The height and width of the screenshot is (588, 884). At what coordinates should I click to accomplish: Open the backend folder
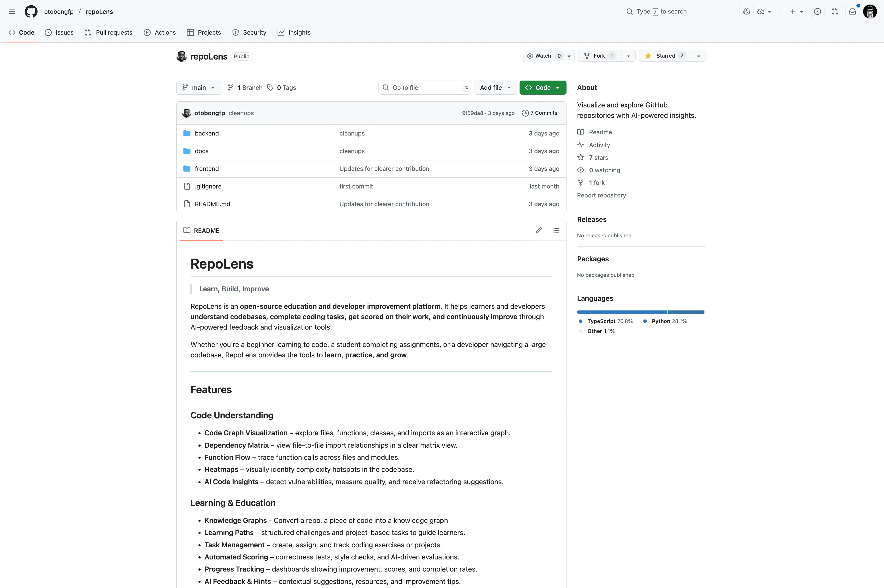pos(207,134)
